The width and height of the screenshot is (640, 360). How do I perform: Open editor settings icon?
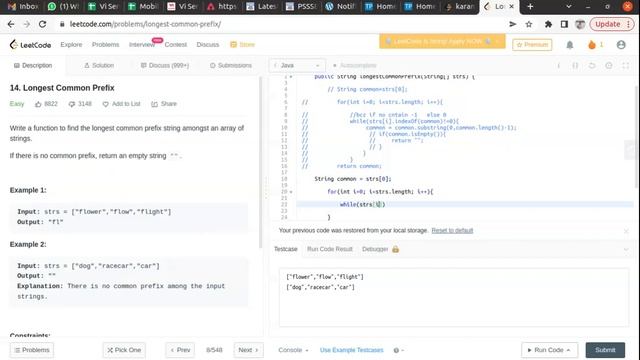(x=609, y=65)
